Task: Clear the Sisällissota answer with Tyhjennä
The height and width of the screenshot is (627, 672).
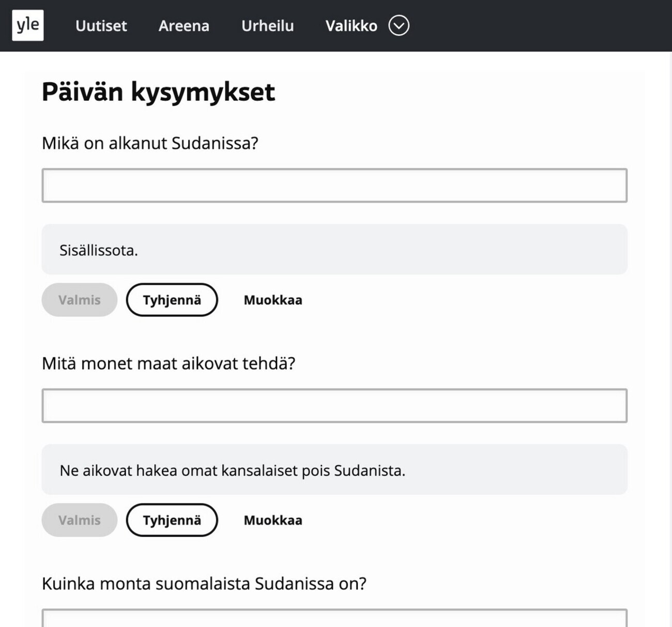Action: point(172,300)
